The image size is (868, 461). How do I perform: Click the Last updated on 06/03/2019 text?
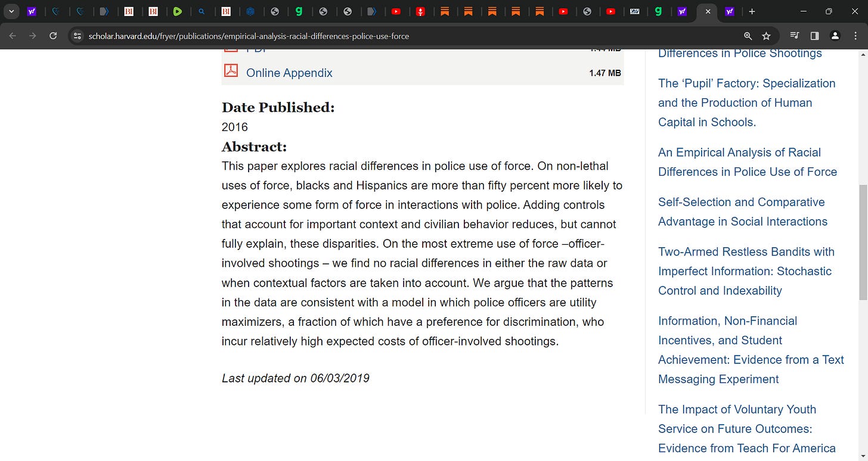tap(296, 378)
